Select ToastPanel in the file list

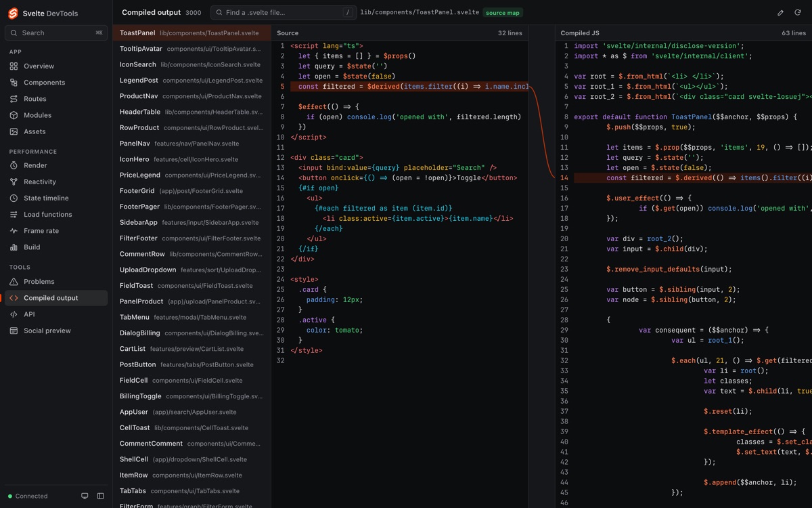(191, 33)
